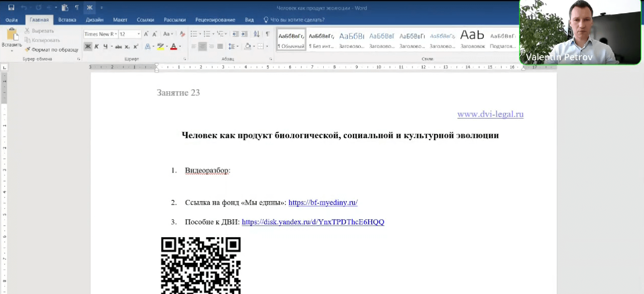
Task: Apply the large Заголовок title style
Action: point(472,40)
